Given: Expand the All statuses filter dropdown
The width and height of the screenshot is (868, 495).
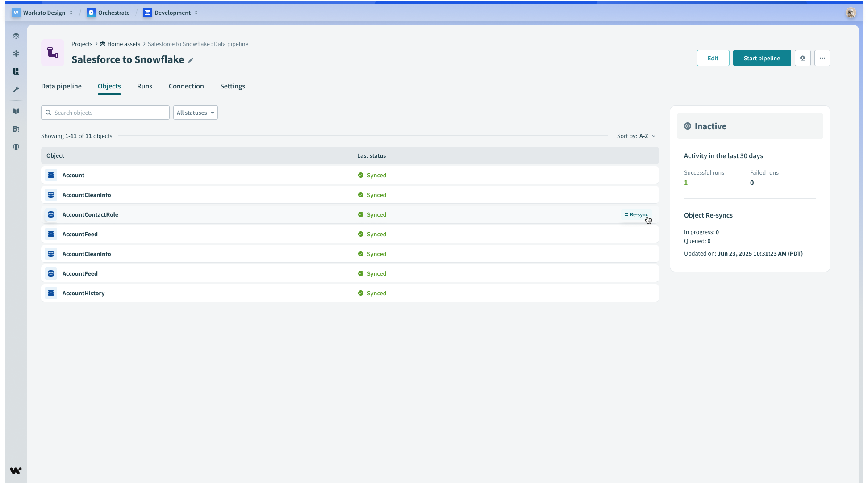Looking at the screenshot, I should (x=196, y=113).
